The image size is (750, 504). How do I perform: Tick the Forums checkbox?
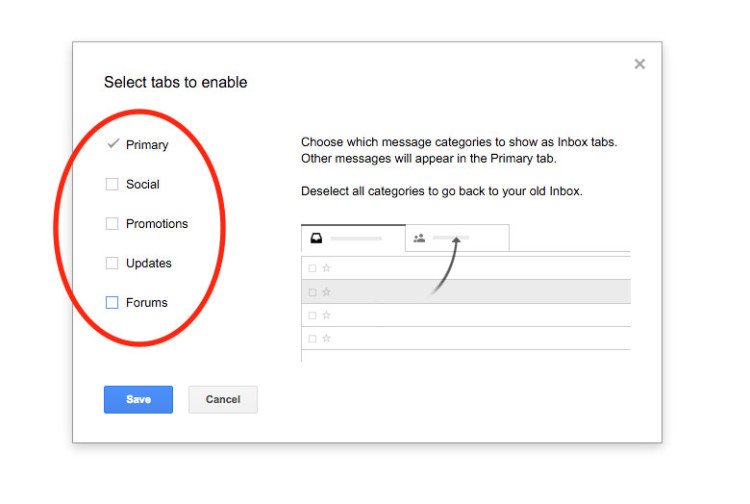coord(112,302)
